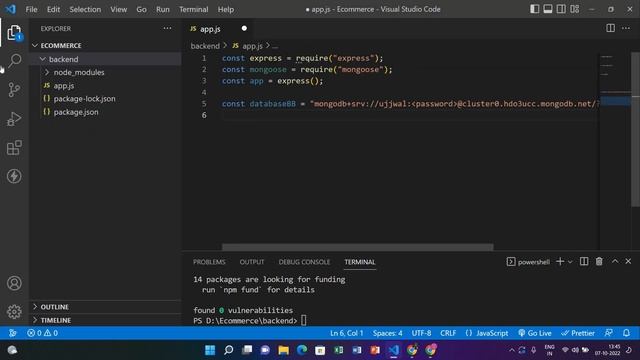640x360 pixels.
Task: Collapse the backend folder
Action: coord(59,59)
